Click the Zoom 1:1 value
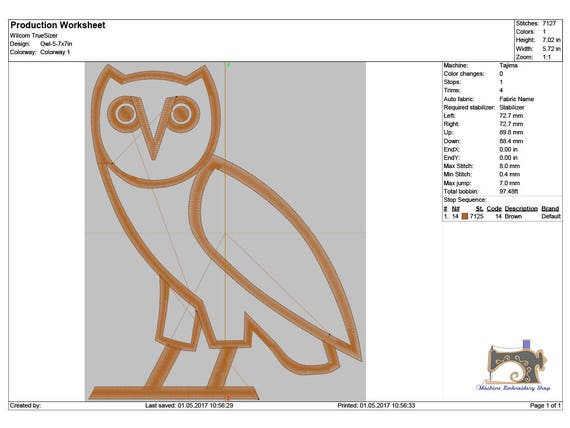This screenshot has height=428, width=570. point(547,57)
